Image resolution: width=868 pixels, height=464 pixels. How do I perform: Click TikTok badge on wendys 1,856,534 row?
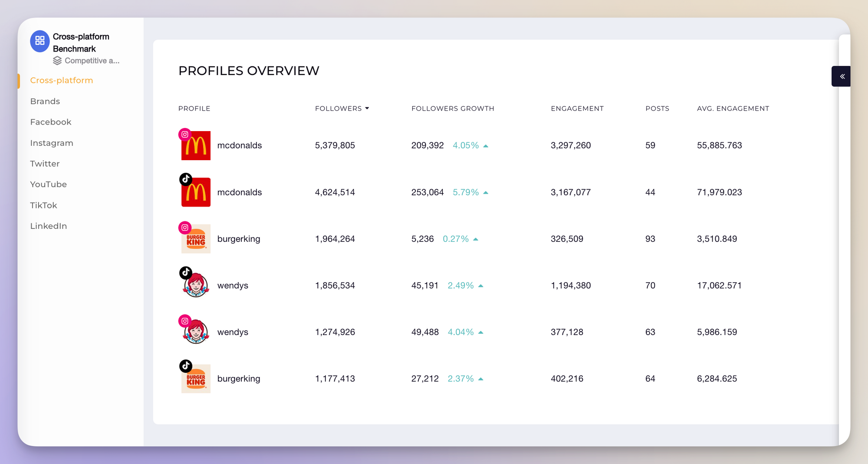(x=186, y=273)
